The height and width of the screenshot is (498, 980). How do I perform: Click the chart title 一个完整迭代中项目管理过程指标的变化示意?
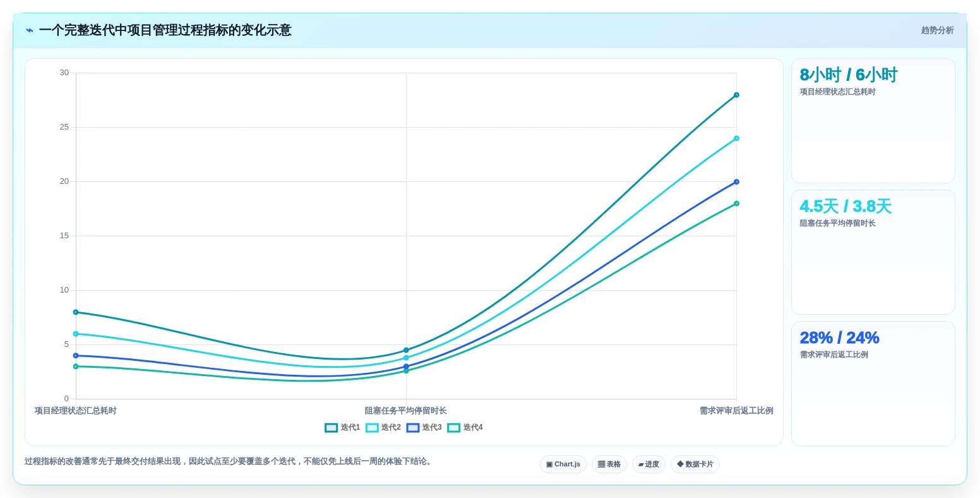165,30
